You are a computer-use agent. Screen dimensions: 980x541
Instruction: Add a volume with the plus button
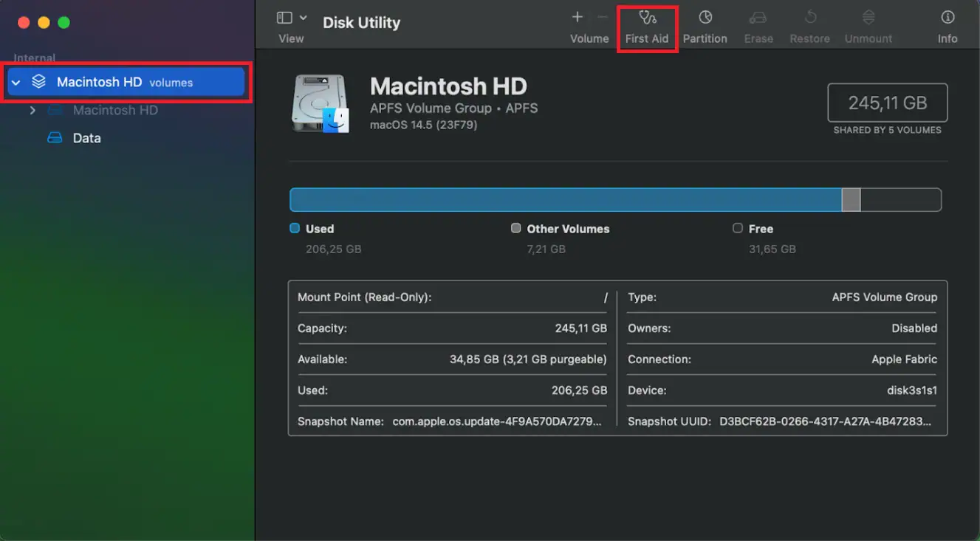coord(578,17)
